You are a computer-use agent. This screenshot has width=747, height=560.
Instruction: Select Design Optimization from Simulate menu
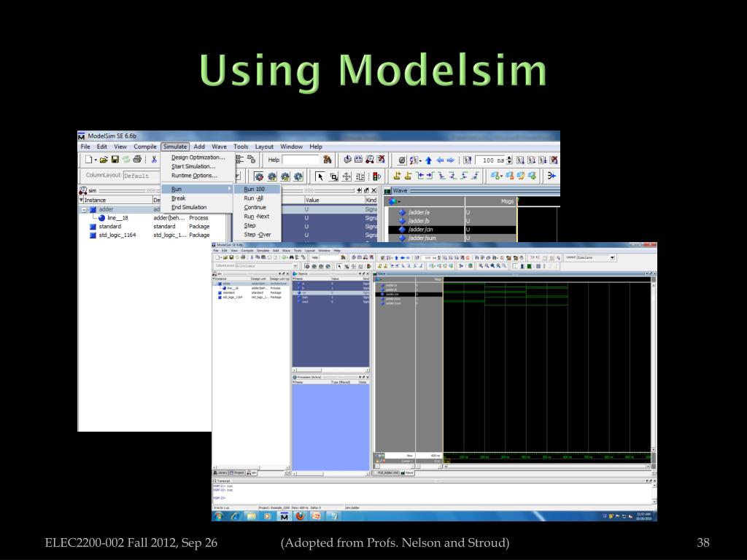[198, 157]
